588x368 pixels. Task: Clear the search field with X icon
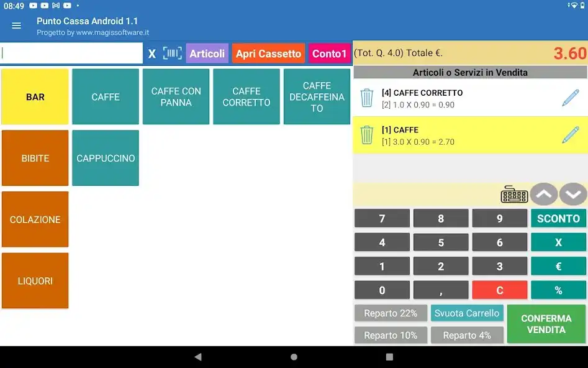152,53
